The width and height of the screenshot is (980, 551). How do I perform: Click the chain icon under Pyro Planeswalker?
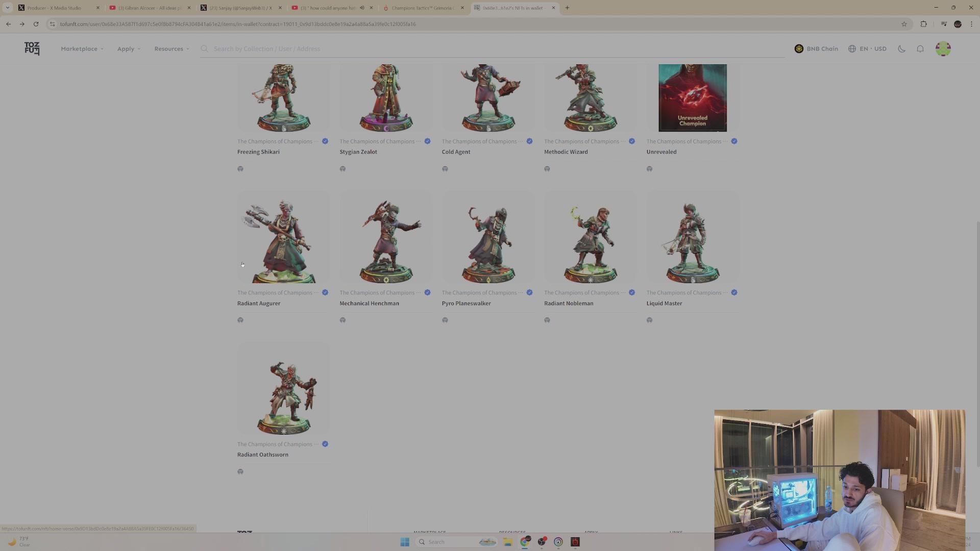pyautogui.click(x=445, y=320)
